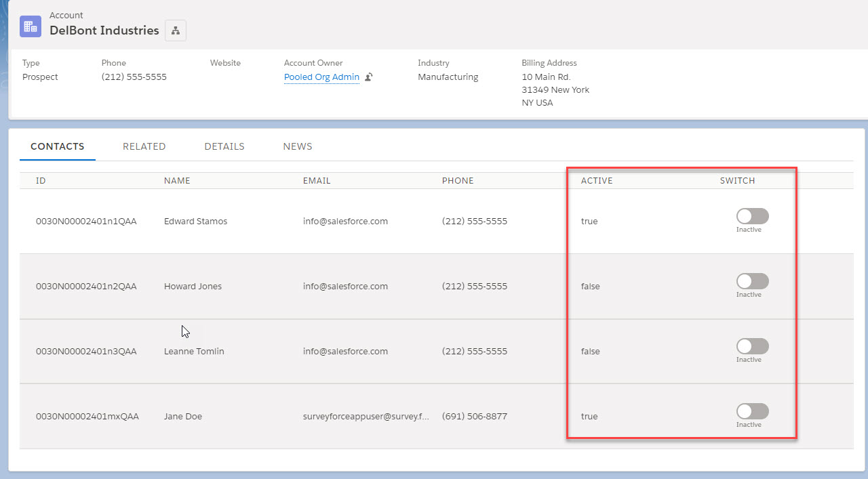
Task: Enable the switch in Howard Jones row
Action: [x=752, y=281]
